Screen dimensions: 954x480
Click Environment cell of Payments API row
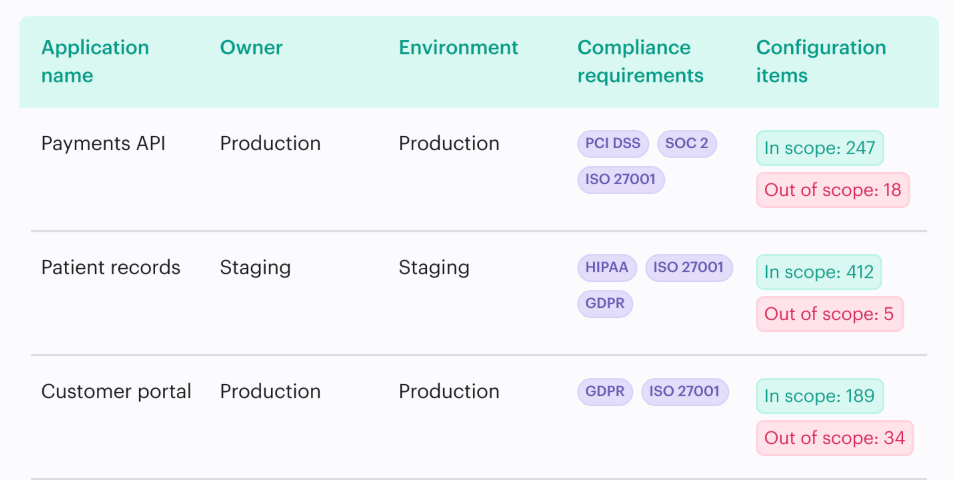449,144
